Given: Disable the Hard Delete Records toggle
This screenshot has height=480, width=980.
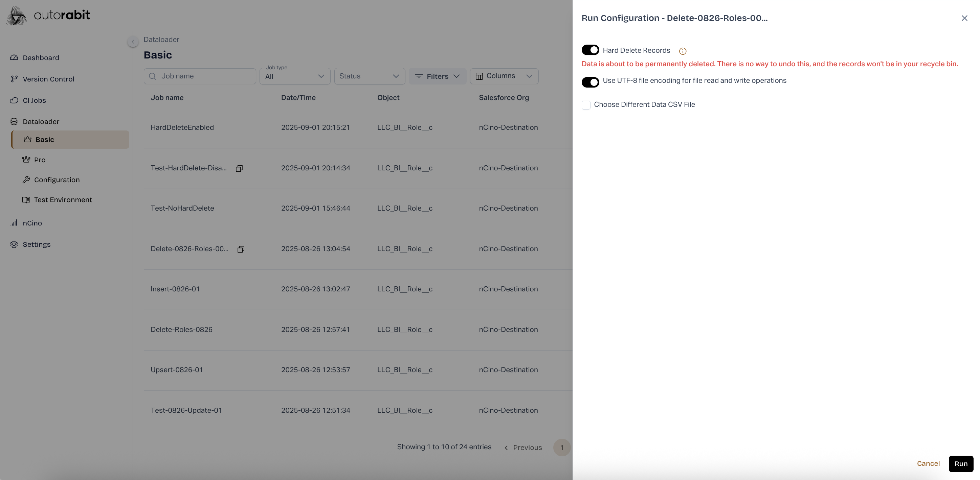Looking at the screenshot, I should pos(590,50).
